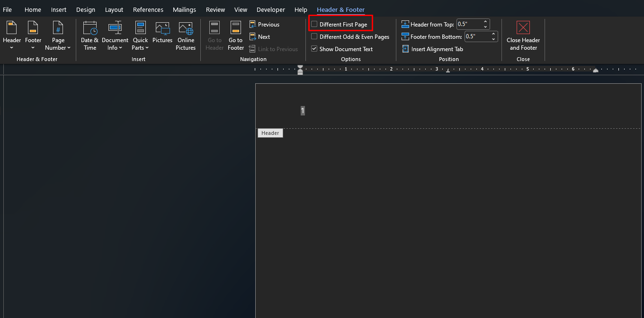Image resolution: width=644 pixels, height=318 pixels.
Task: Switch to the Insert tab
Action: pos(59,9)
